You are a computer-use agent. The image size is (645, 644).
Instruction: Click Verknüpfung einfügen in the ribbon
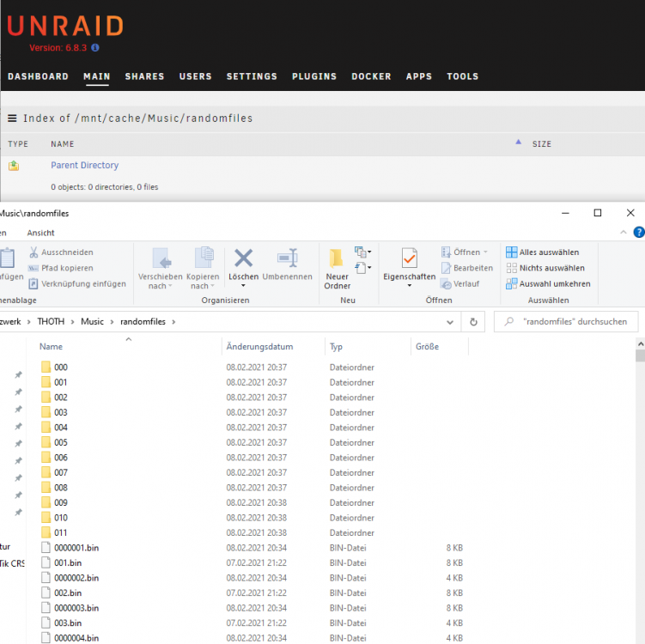tap(77, 283)
